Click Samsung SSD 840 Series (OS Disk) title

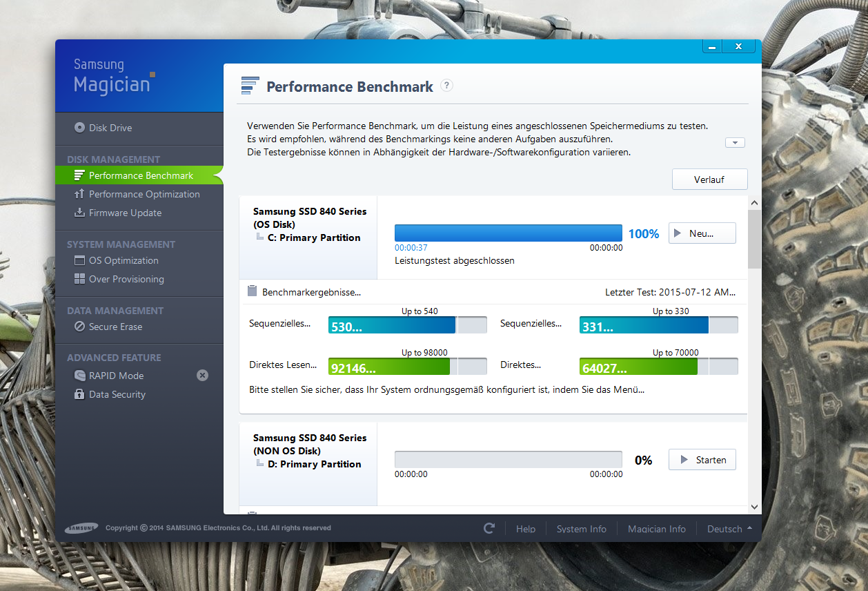tap(310, 217)
